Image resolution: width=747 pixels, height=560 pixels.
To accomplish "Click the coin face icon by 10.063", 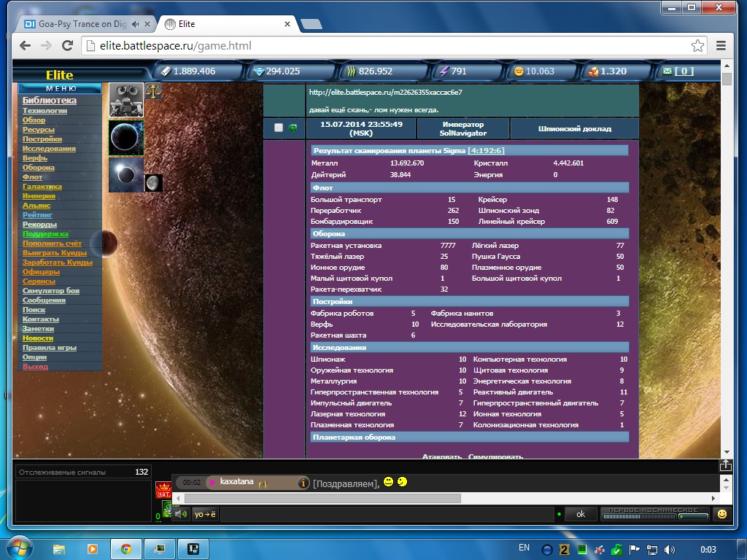I will pos(519,71).
